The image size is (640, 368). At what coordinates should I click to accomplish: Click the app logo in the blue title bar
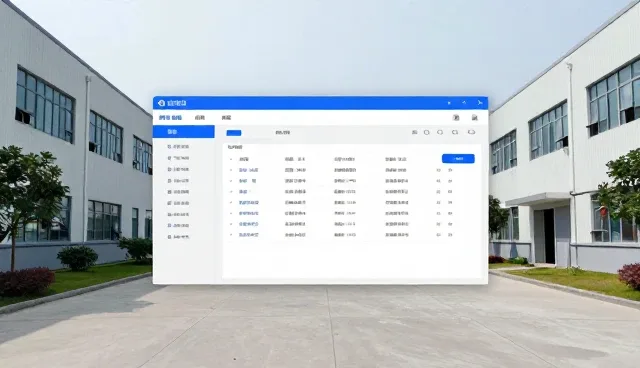161,103
